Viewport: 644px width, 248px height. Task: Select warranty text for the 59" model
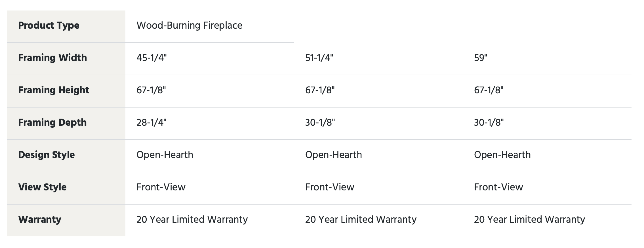(529, 220)
